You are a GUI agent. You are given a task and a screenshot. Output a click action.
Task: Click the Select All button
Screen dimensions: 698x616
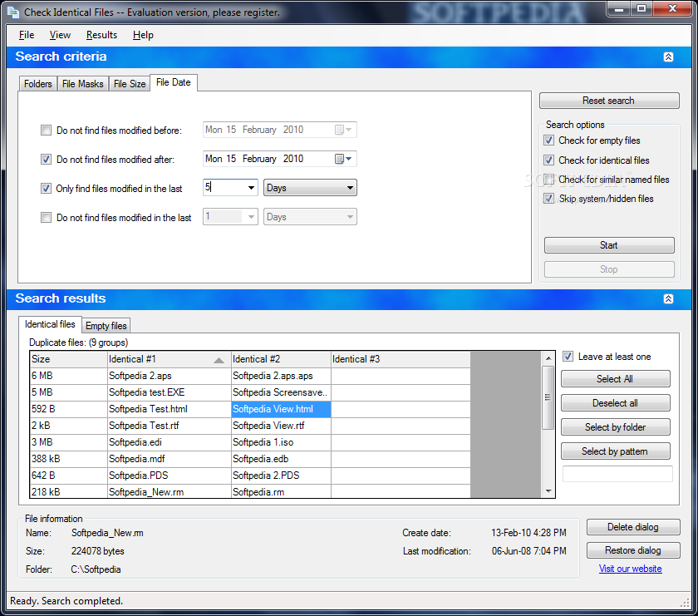[x=615, y=379]
